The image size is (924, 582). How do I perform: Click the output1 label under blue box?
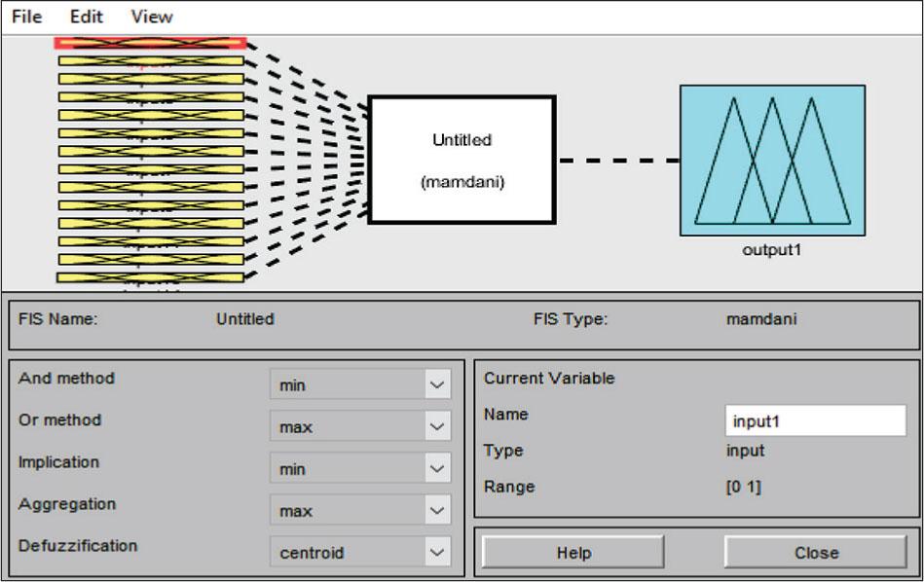(x=771, y=250)
